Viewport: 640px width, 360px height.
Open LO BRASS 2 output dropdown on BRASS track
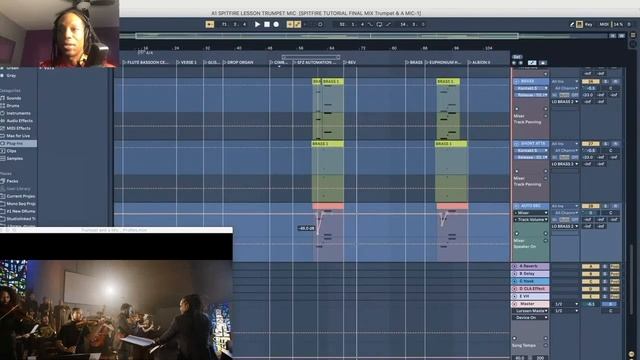565,102
